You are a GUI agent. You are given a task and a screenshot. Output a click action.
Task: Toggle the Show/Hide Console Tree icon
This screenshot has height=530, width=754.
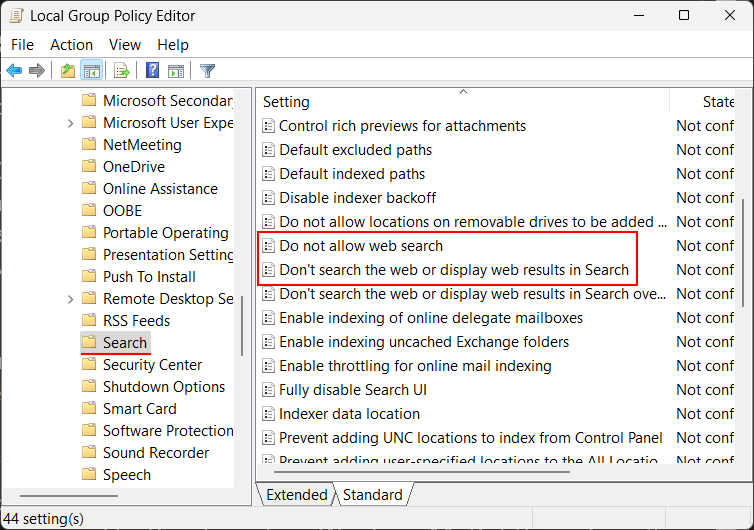(91, 70)
